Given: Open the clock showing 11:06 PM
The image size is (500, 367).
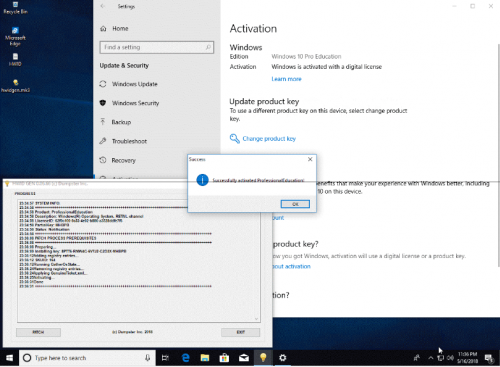Looking at the screenshot, I should click(x=467, y=358).
